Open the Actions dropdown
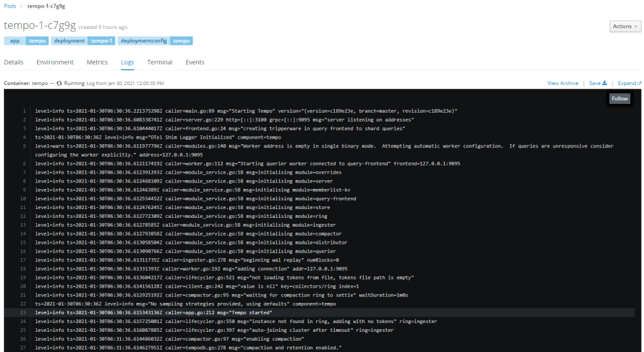This screenshot has width=644, height=352. tap(625, 26)
